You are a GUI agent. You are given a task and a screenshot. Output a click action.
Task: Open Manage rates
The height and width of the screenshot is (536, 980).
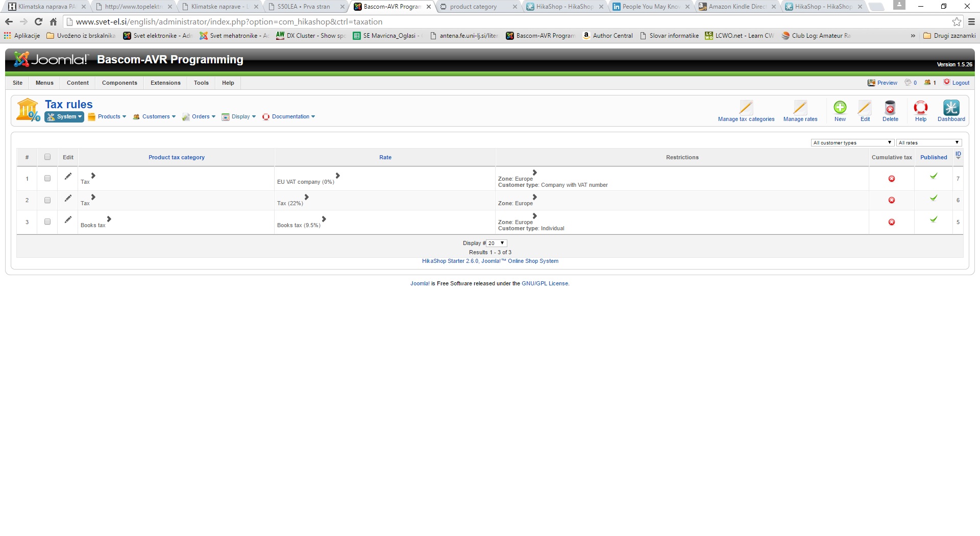[800, 111]
